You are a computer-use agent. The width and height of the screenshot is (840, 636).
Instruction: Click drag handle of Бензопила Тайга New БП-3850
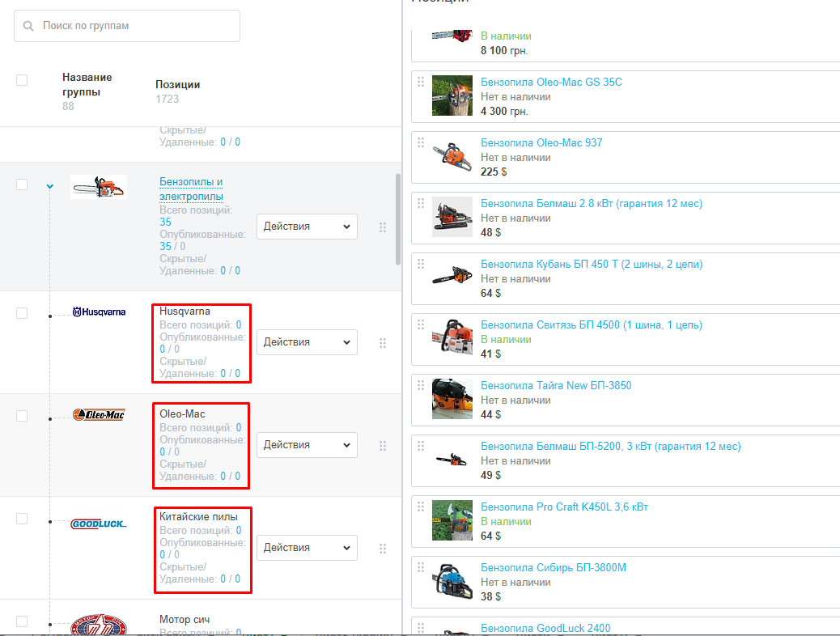coord(421,385)
